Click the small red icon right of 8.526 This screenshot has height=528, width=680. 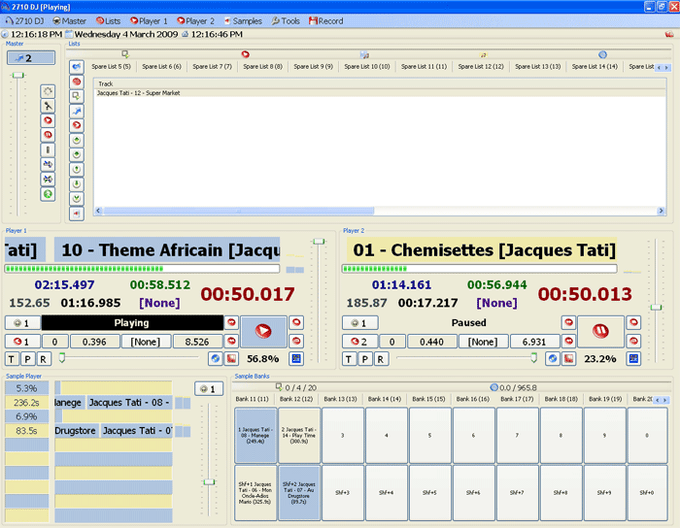[x=232, y=341]
